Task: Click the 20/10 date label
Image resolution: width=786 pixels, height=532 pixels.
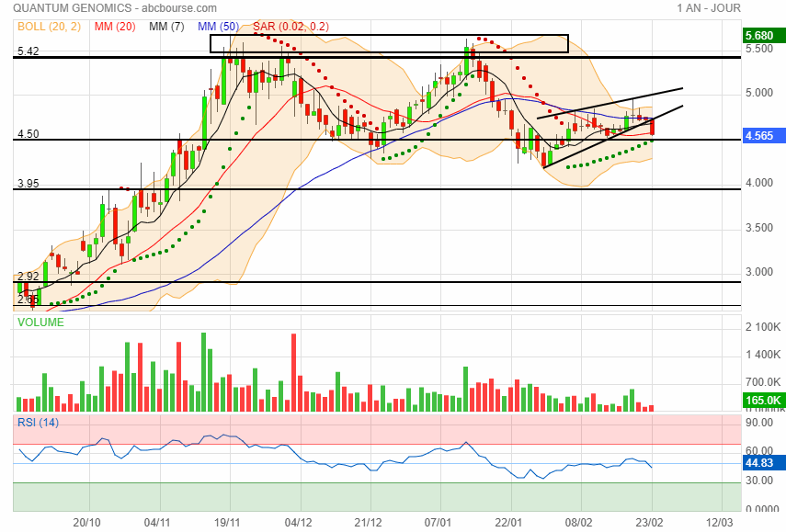Action: click(86, 523)
